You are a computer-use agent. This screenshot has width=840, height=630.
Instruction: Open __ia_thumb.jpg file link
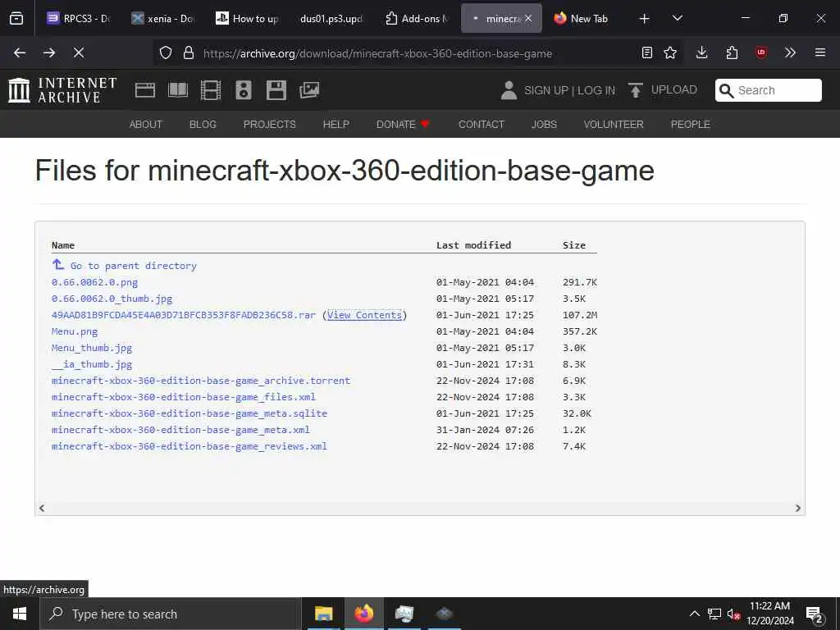[92, 364]
